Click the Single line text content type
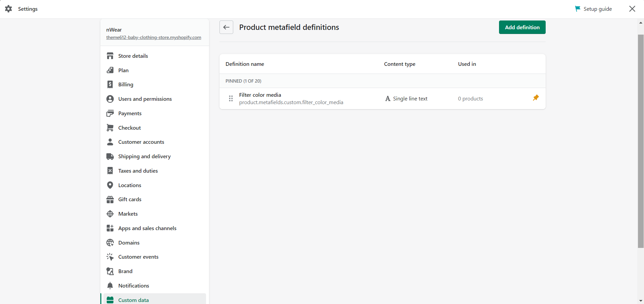644x304 pixels. pyautogui.click(x=406, y=98)
